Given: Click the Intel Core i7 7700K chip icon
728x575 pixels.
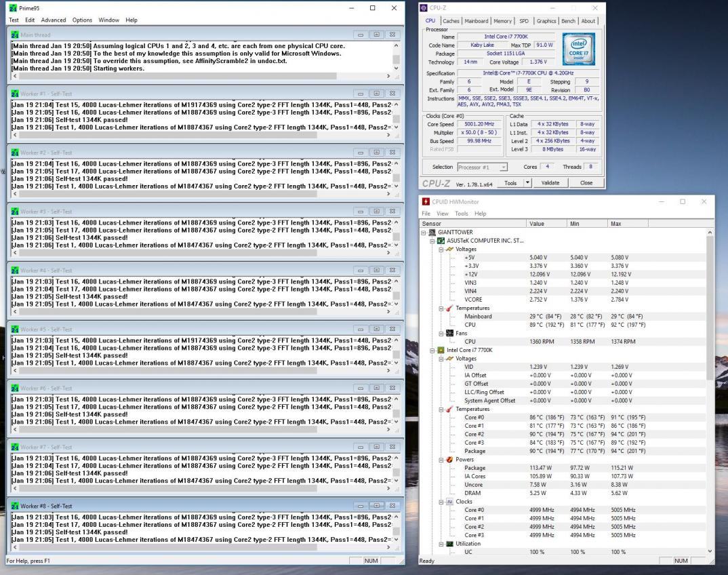Looking at the screenshot, I should pos(441,350).
